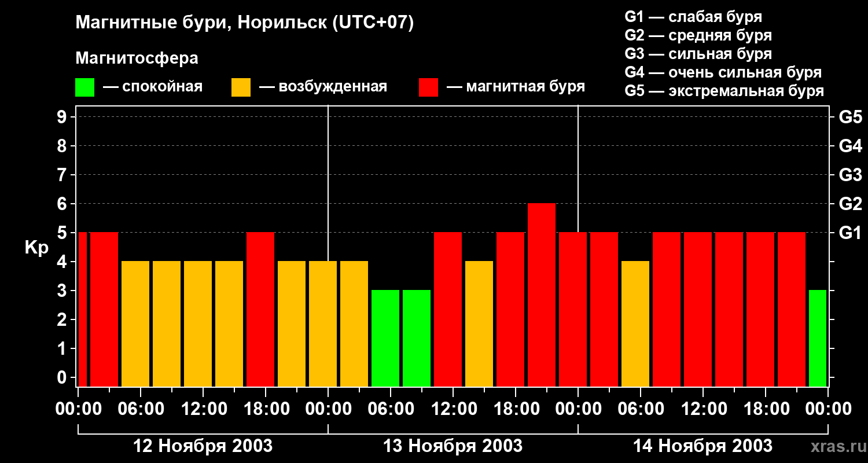Click the yellow 'возбужденная' legend swatch
This screenshot has width=868, height=463.
click(x=241, y=87)
